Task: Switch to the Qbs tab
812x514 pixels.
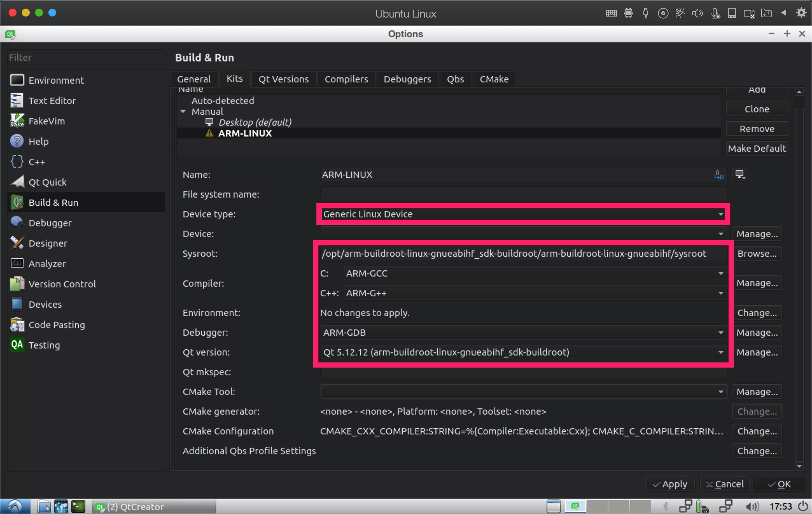Action: 455,79
